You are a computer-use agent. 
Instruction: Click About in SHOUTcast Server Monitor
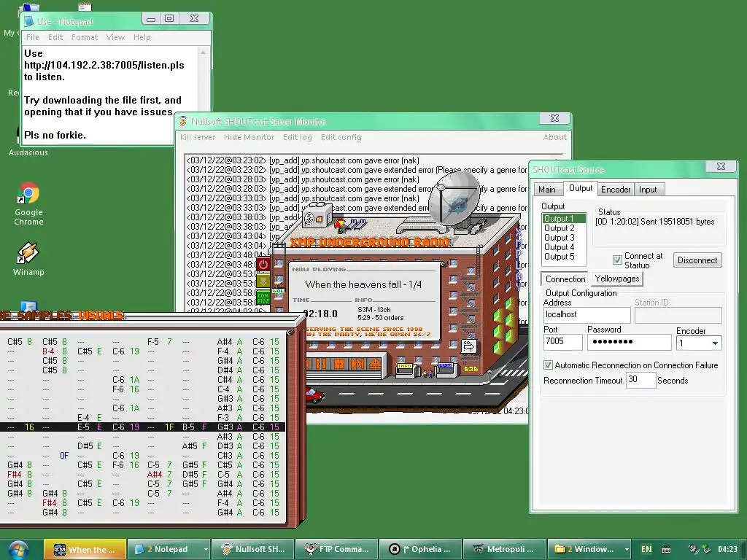coord(554,137)
